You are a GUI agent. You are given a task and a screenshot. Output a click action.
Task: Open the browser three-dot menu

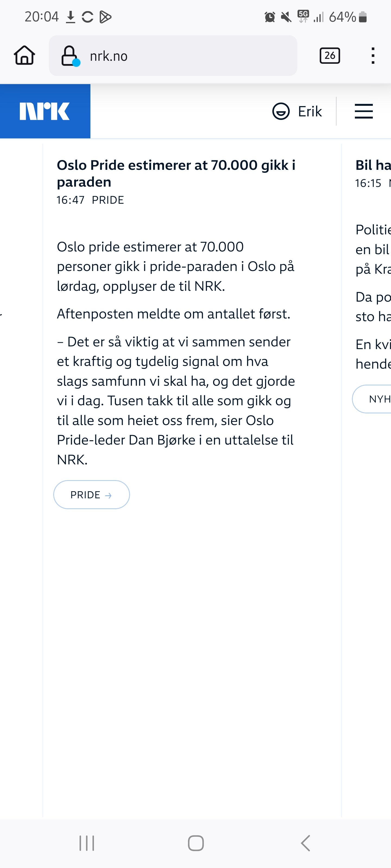click(373, 56)
